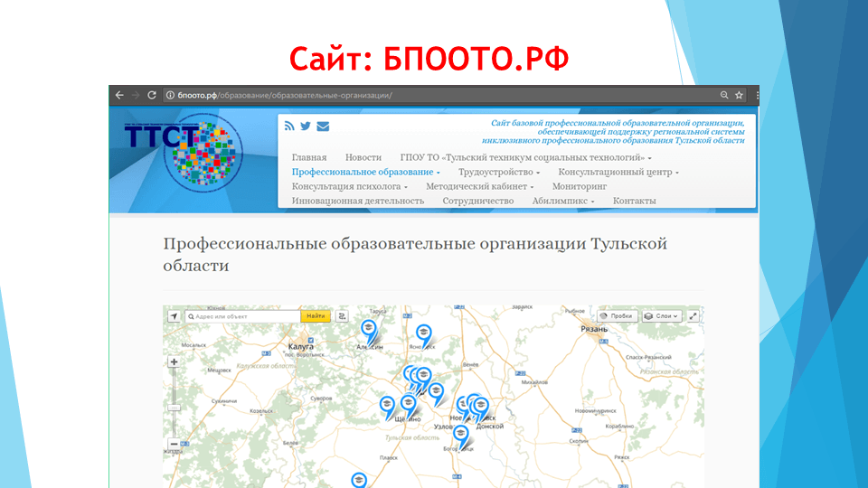Click the map zoom slider handle
This screenshot has width=868, height=488.
click(x=174, y=408)
